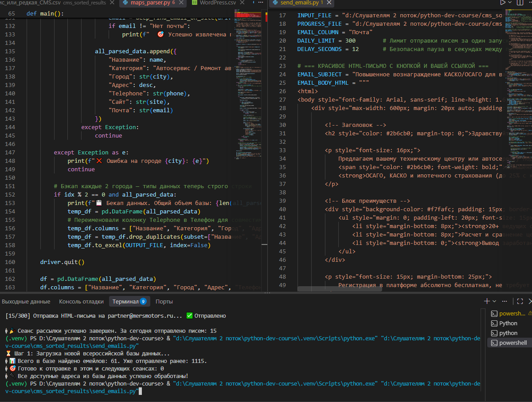Viewport: 532px width, 402px height.
Task: Select the highlighted 'powershell' terminal entry
Action: click(510, 343)
